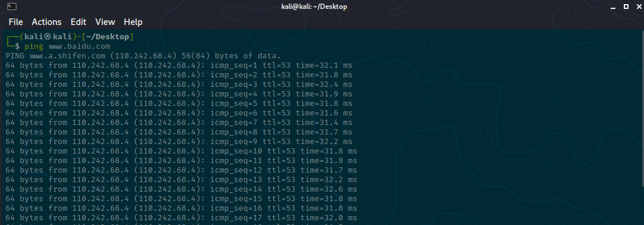Viewport: 644px width, 225px height.
Task: Click the output line with icmp_seq=6
Action: click(x=179, y=112)
